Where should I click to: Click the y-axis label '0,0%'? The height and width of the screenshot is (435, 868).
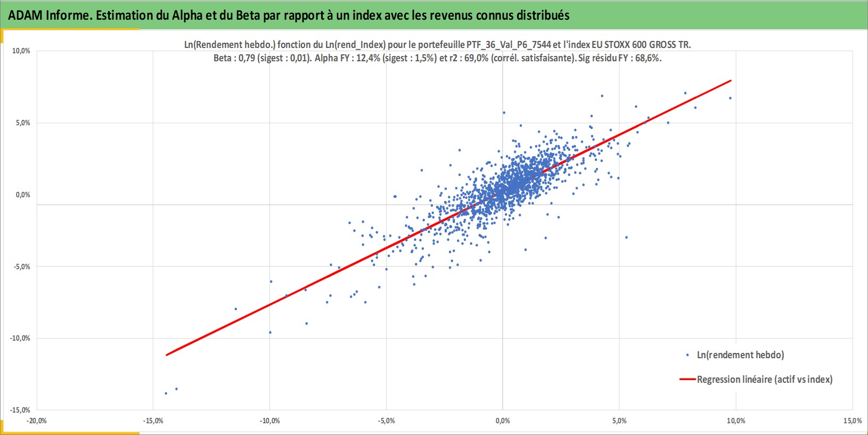(23, 195)
